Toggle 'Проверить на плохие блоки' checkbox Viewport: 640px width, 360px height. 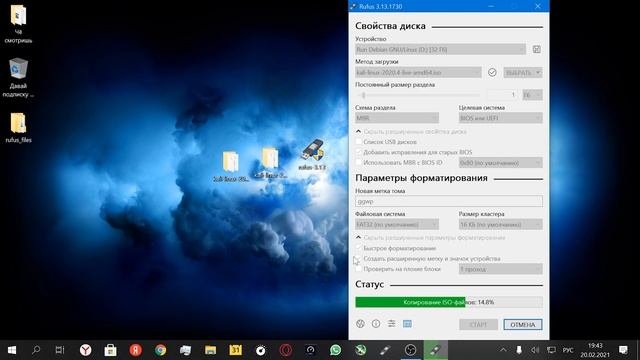(359, 269)
